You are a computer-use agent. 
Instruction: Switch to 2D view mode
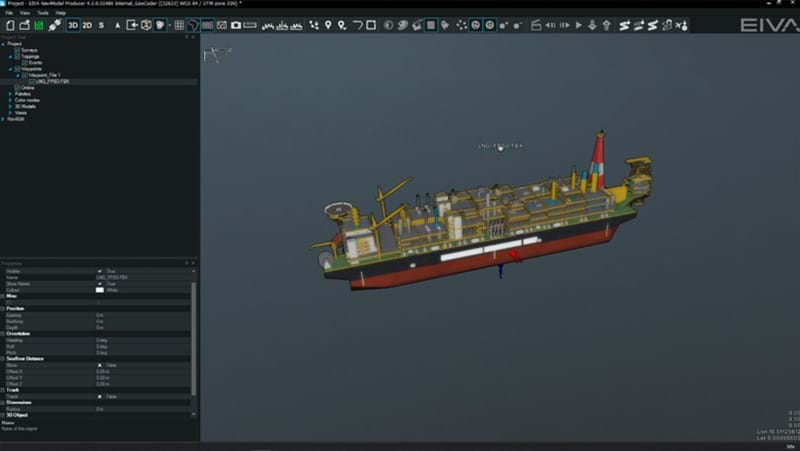point(87,25)
